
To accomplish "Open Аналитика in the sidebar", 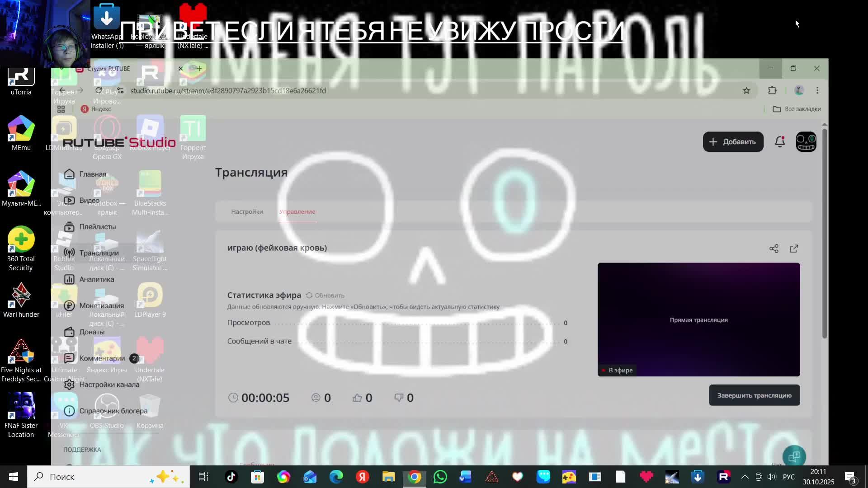I will click(96, 279).
